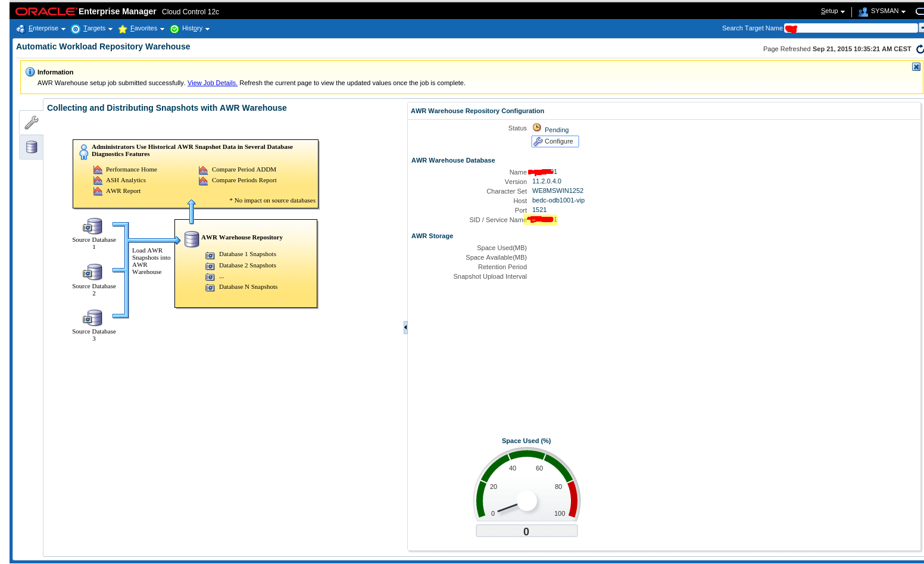
Task: Open the Favorites menu
Action: pyautogui.click(x=147, y=29)
